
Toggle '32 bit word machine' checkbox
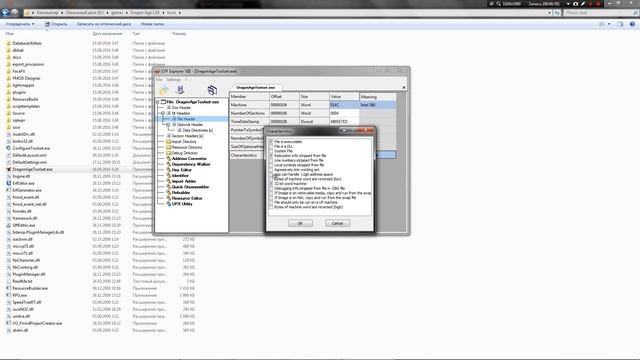click(x=271, y=184)
